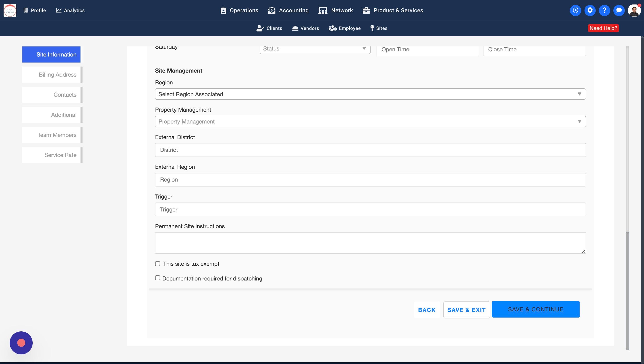This screenshot has height=364, width=644.
Task: Open the Property Management dropdown
Action: (370, 121)
